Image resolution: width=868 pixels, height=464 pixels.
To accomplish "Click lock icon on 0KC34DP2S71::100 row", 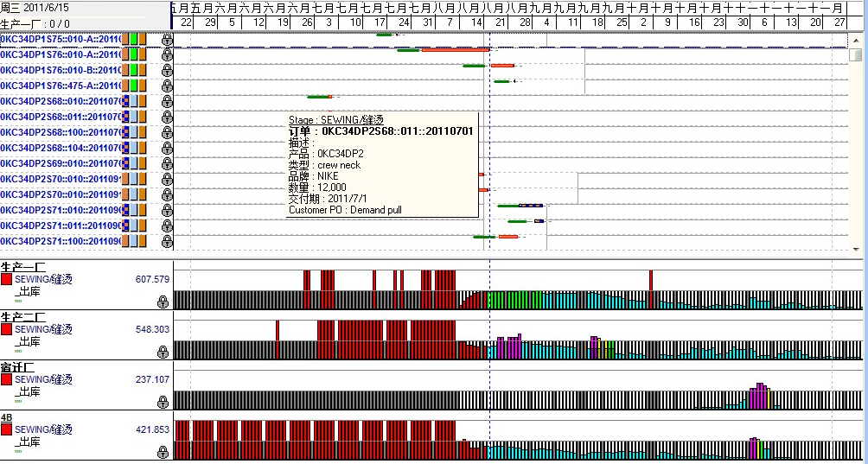I will click(167, 241).
